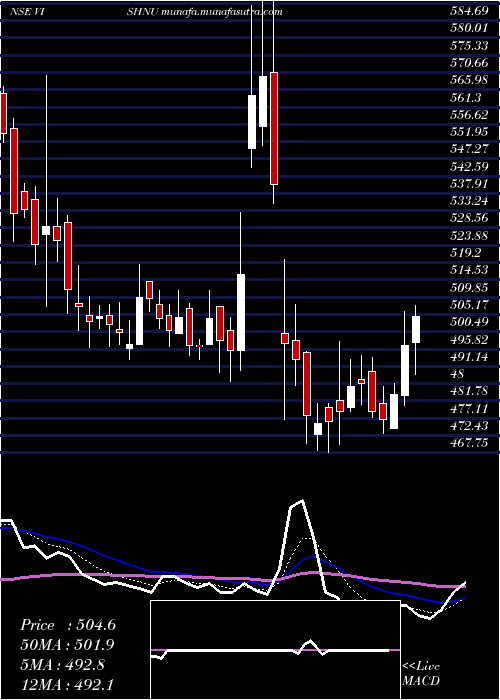Click the 495.82 price level label
The image size is (500, 700).
[x=469, y=339]
